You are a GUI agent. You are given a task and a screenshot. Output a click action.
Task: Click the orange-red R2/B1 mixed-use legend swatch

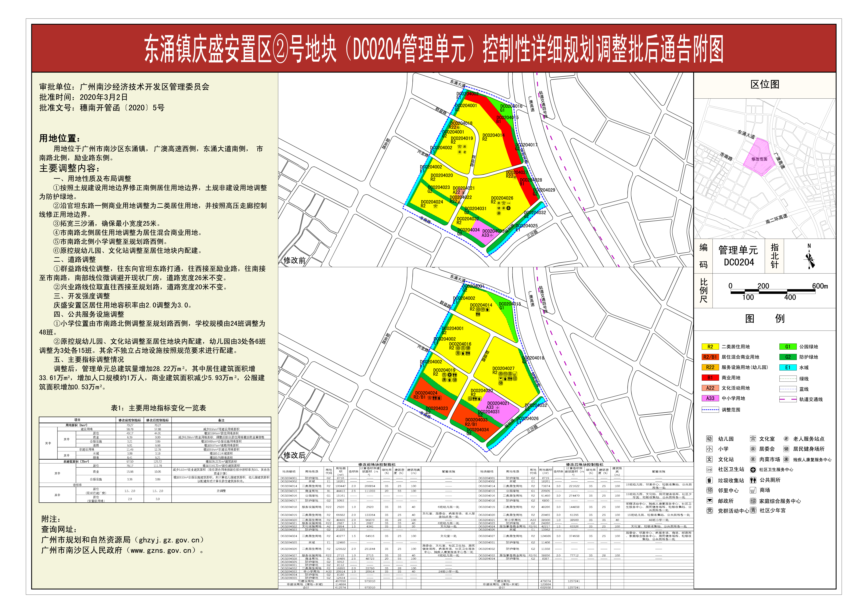coord(710,357)
